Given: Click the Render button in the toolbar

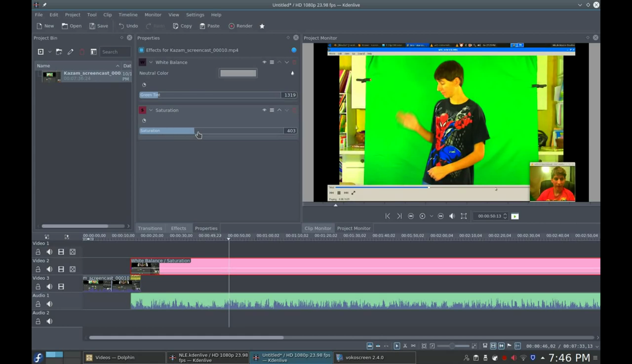Looking at the screenshot, I should [240, 26].
